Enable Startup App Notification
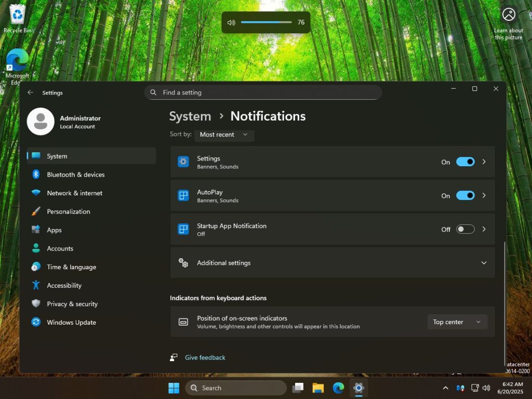The width and height of the screenshot is (532, 399). 465,229
